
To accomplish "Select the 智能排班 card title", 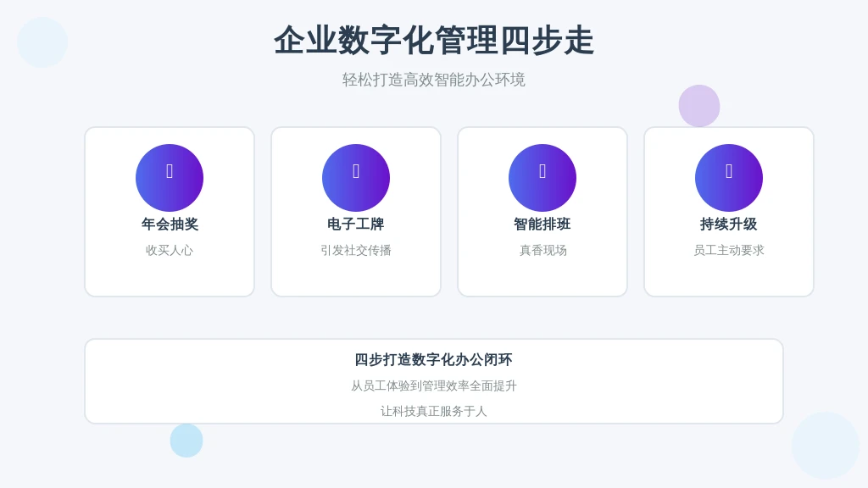I will click(x=542, y=224).
